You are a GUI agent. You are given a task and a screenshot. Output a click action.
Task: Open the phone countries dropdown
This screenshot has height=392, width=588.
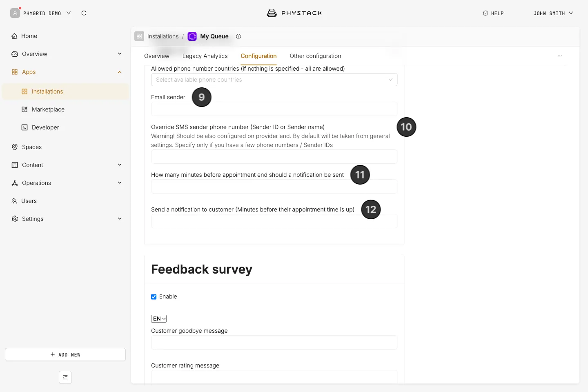coord(274,80)
